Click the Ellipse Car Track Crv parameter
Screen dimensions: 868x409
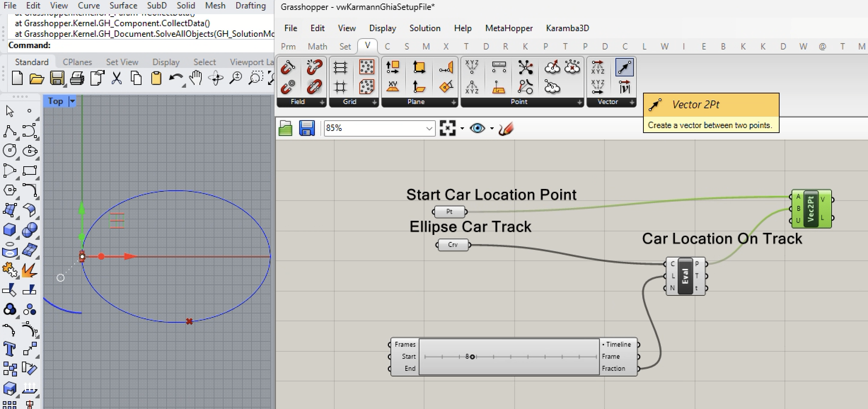[x=453, y=245]
